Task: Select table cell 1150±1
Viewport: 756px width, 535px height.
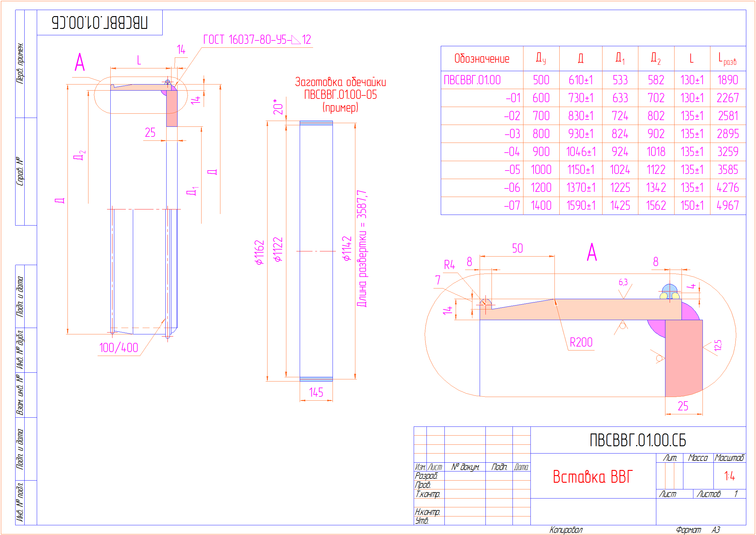Action: point(581,170)
